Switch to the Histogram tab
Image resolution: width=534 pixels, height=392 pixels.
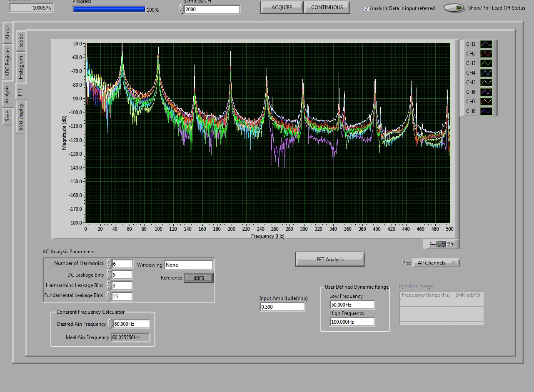click(x=21, y=67)
